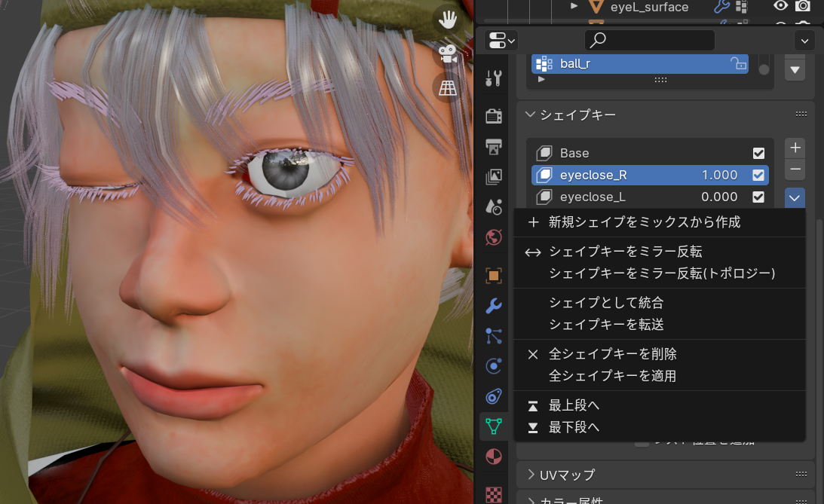Open View Layer properties tab

tap(494, 177)
